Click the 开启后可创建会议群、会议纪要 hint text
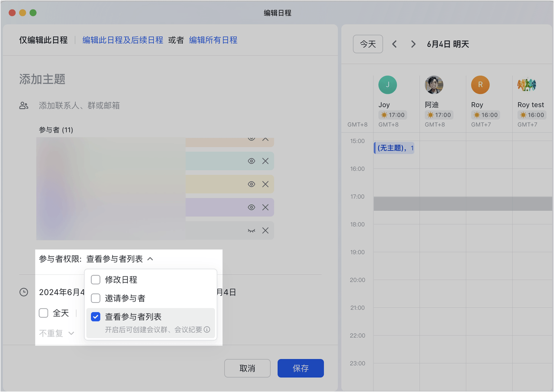This screenshot has width=554, height=392. point(154,330)
